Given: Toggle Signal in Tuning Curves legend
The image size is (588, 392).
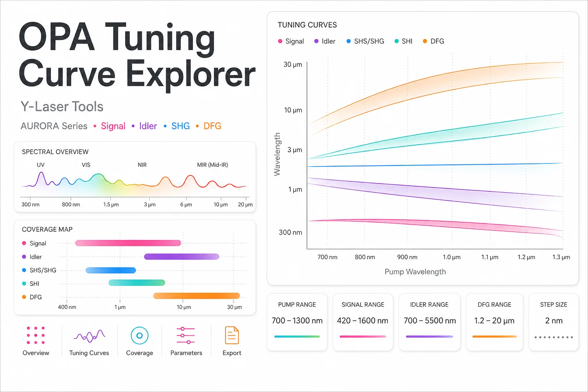Looking at the screenshot, I should 291,41.
